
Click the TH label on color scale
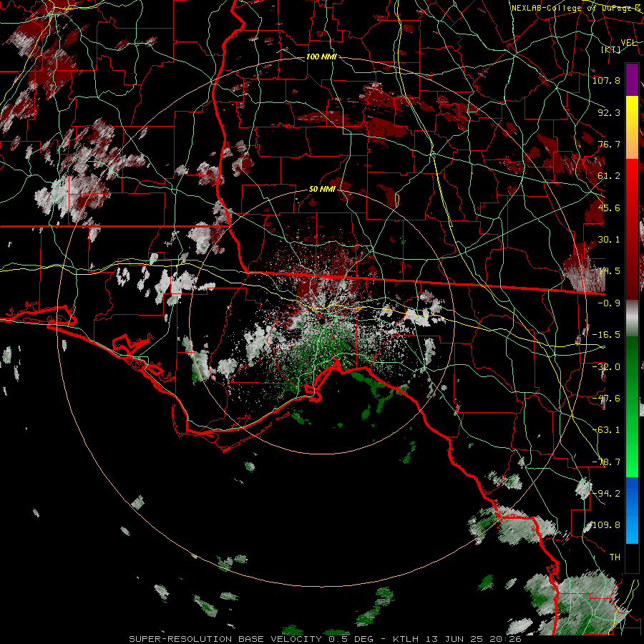[x=615, y=557]
